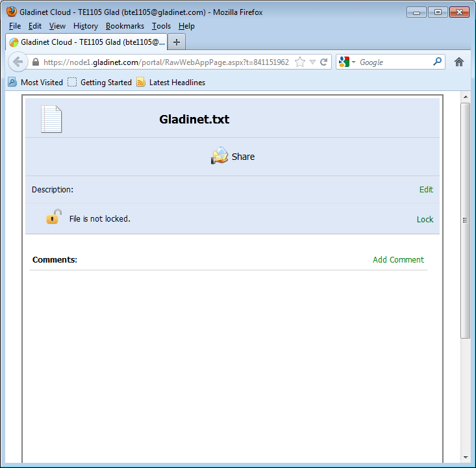Screen dimensions: 476x468
Task: Click the Gladinet.txt file title
Action: click(194, 119)
